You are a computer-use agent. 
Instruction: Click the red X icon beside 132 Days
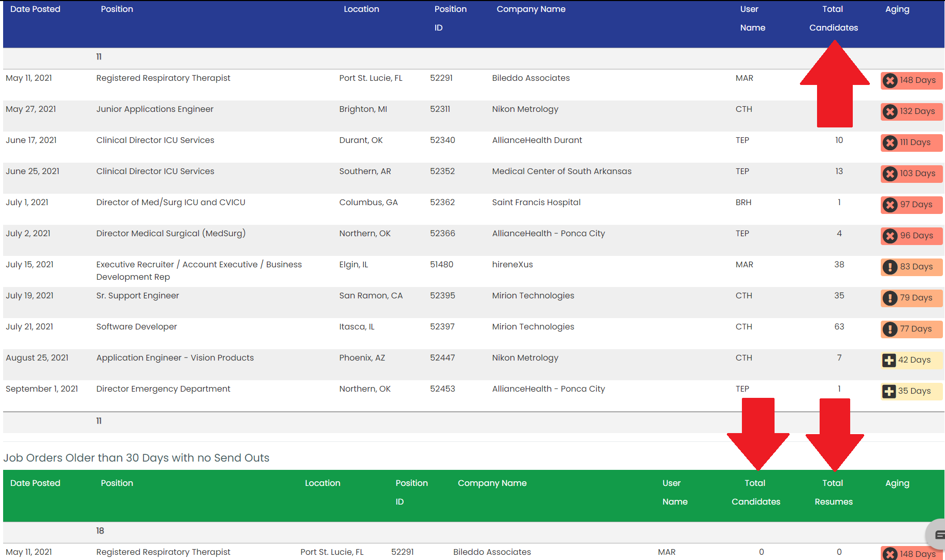click(x=890, y=111)
